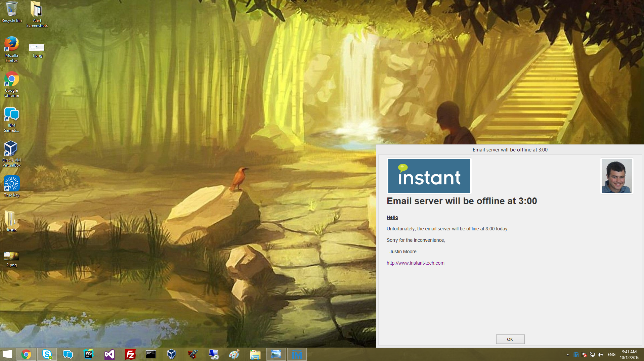This screenshot has height=361, width=644.
Task: Switch to Chrome in the taskbar
Action: point(26,354)
